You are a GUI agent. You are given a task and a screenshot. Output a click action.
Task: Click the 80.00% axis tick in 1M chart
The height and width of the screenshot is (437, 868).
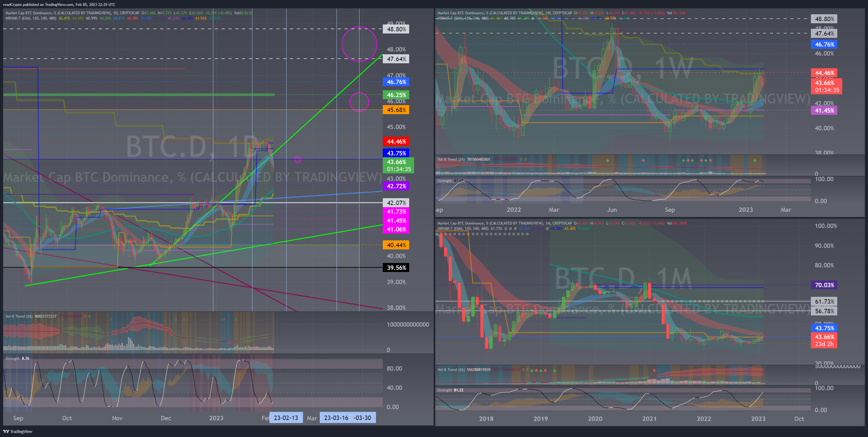click(x=824, y=265)
